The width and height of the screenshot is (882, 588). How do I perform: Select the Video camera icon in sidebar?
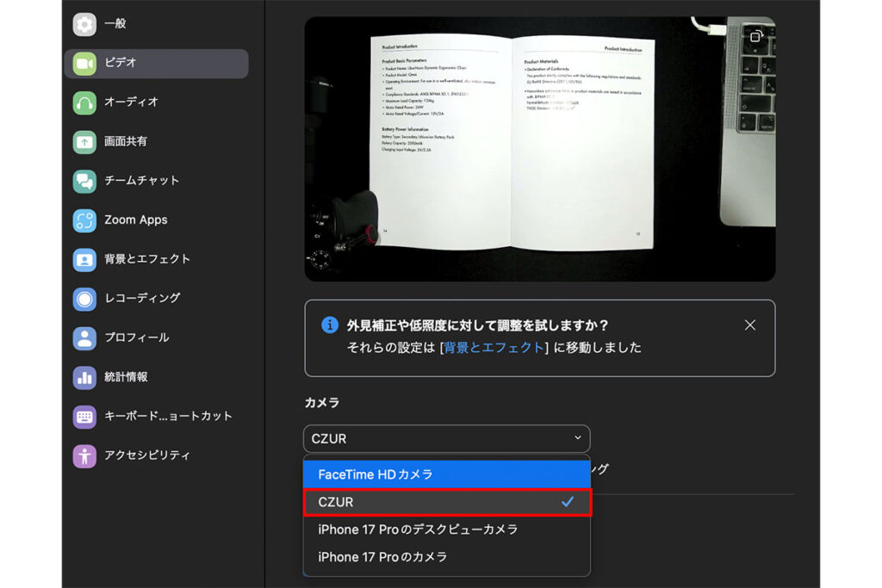coord(84,64)
